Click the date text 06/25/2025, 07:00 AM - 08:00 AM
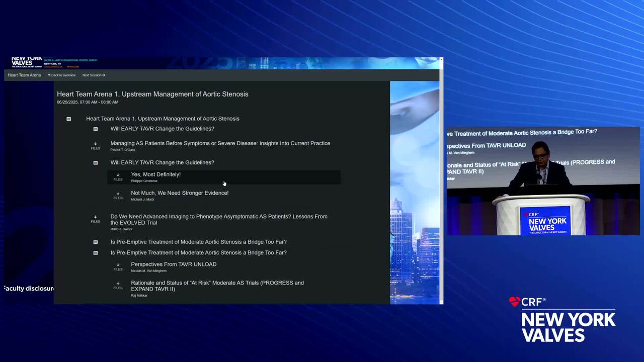 (88, 102)
